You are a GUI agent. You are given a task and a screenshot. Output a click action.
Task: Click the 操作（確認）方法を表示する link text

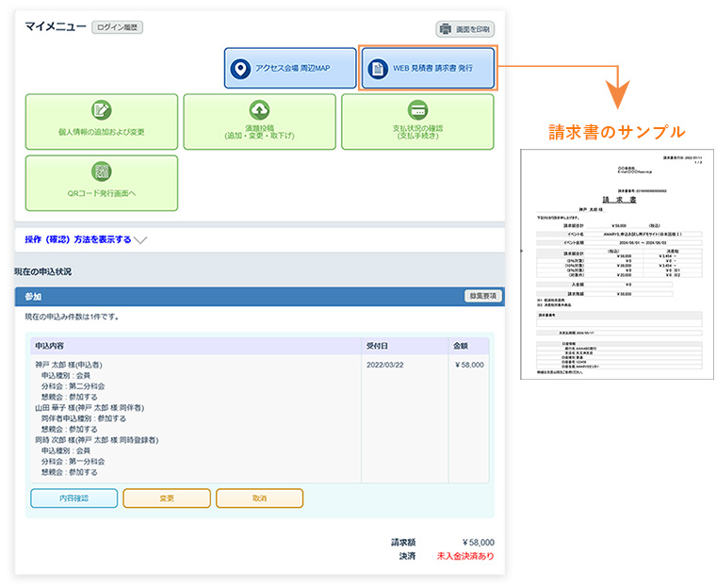click(x=78, y=239)
